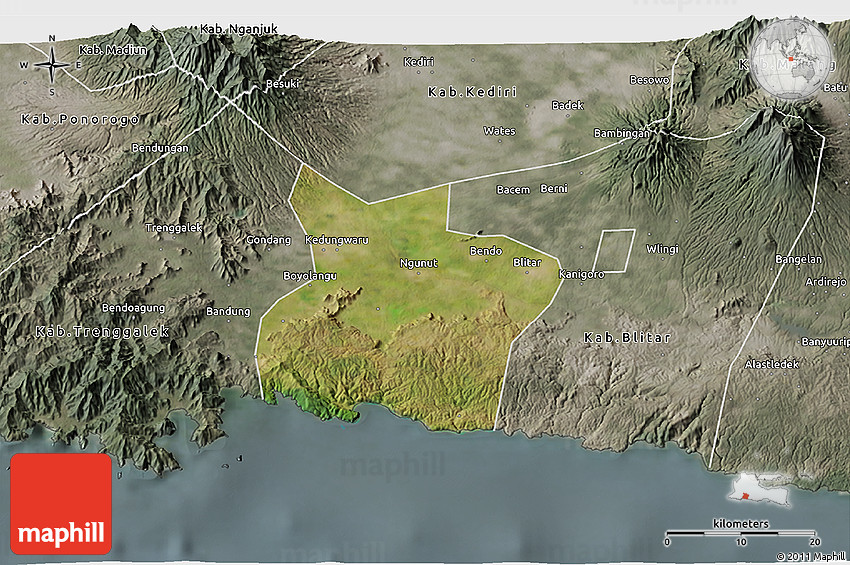Select the Besuki label near the volcano
The width and height of the screenshot is (850, 565).
coord(281,84)
